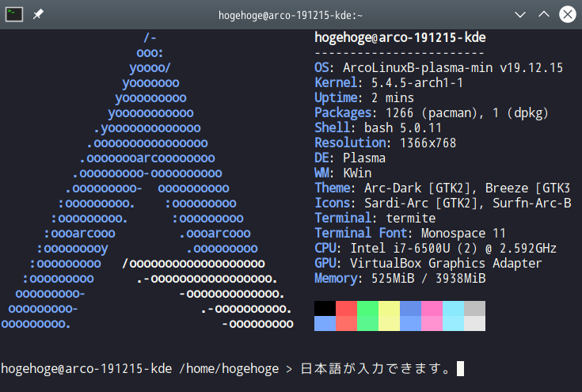Open the terminal window menu icon
The width and height of the screenshot is (582, 392).
coord(14,14)
